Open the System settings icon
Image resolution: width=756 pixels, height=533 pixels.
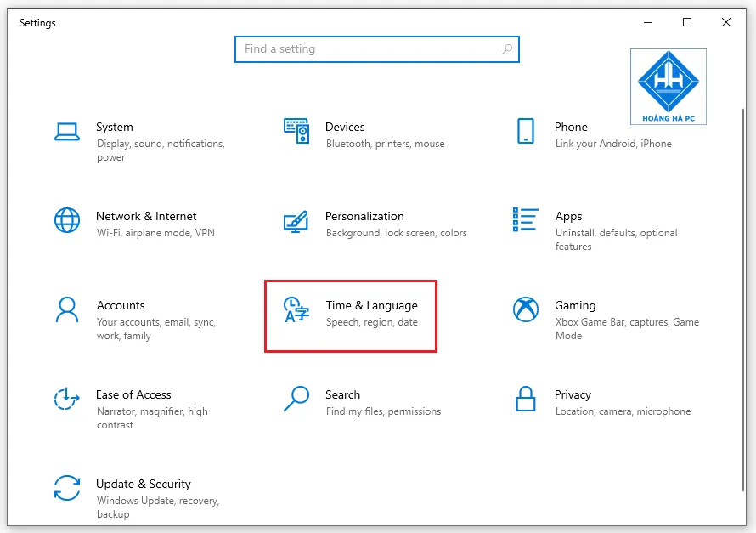68,131
